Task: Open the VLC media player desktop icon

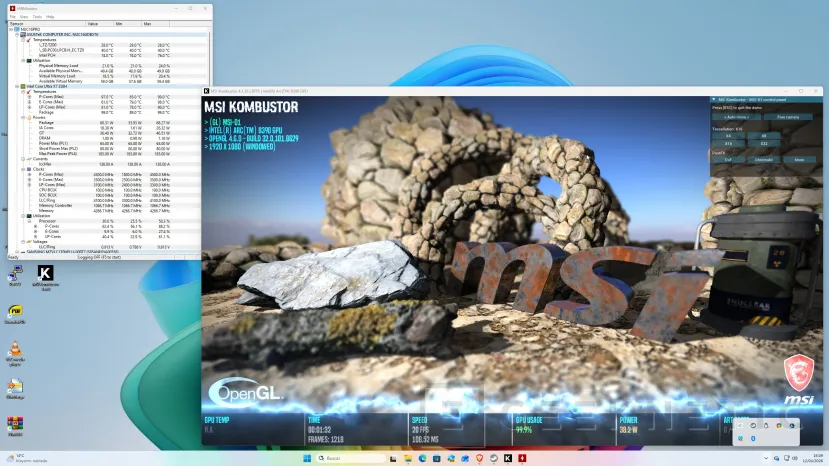Action: coord(15,349)
